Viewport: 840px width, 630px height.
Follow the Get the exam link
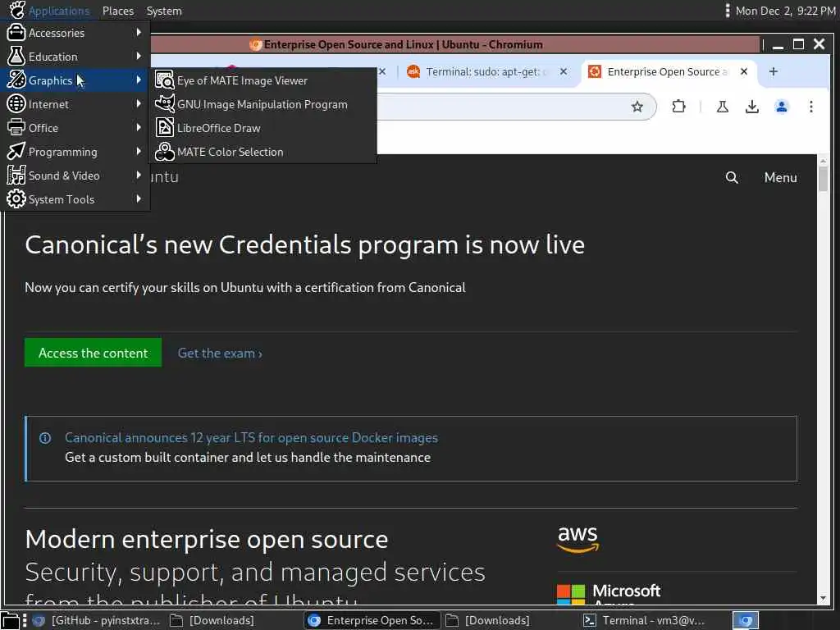point(220,354)
